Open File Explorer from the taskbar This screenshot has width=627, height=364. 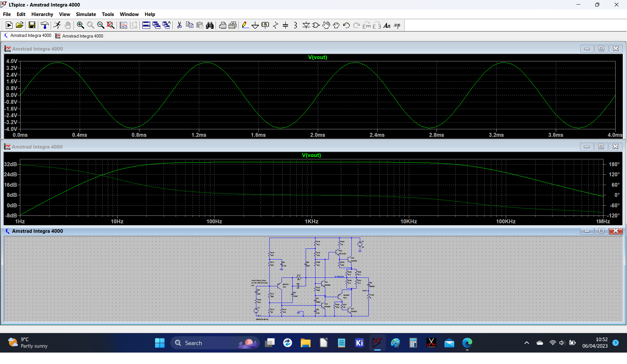click(x=305, y=343)
